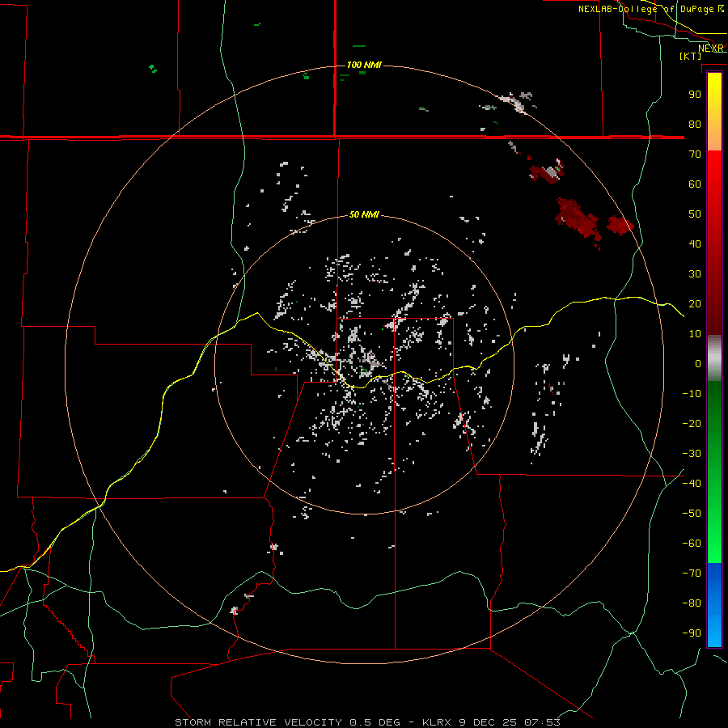This screenshot has width=728, height=728.
Task: Click the 100 NMI range ring label
Action: pyautogui.click(x=364, y=65)
